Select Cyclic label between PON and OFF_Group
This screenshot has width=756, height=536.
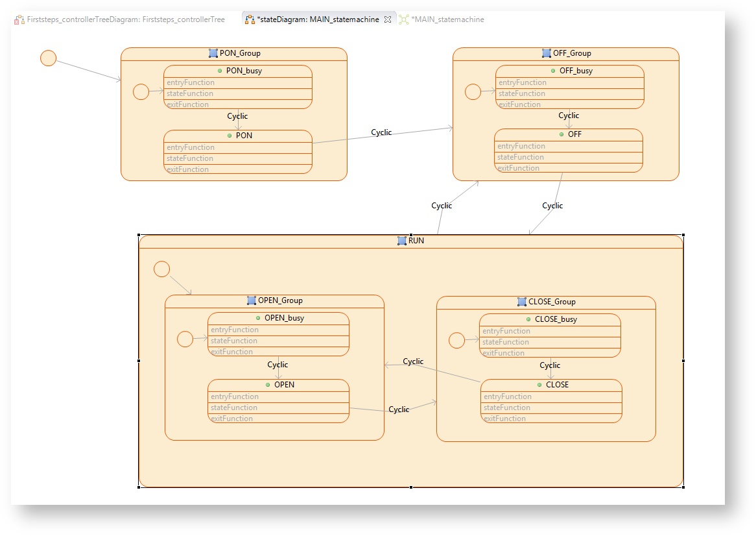[x=381, y=132]
